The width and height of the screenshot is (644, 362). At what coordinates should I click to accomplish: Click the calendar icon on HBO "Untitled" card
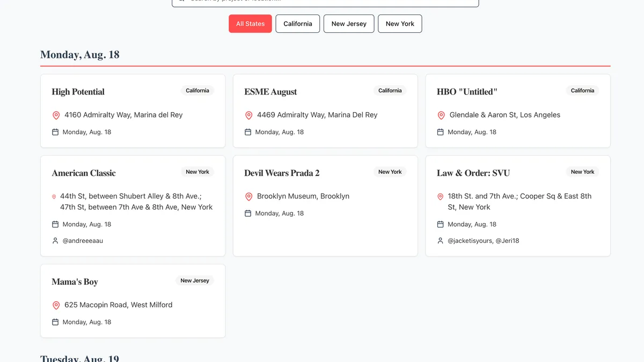441,132
